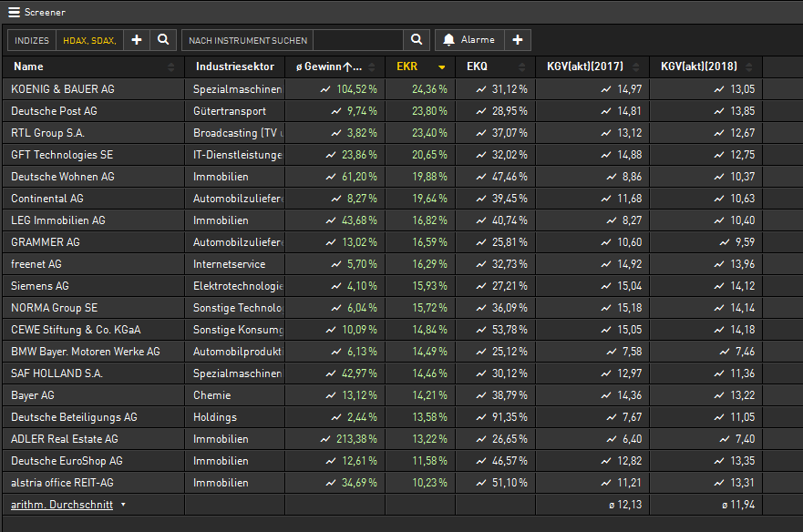Screen dimensions: 803x532
Task: Click the bell Alarme button
Action: [469, 40]
